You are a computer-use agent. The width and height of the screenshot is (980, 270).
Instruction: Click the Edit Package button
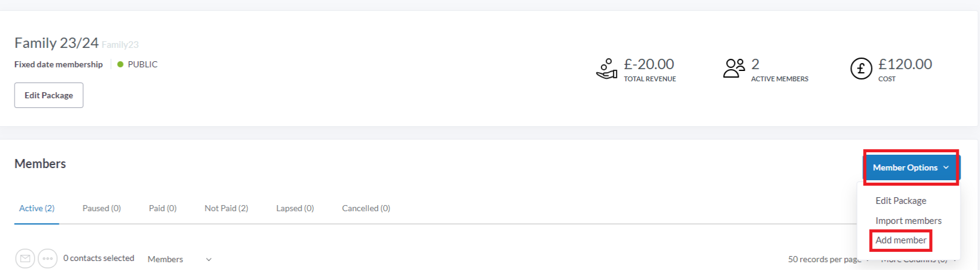click(x=49, y=95)
